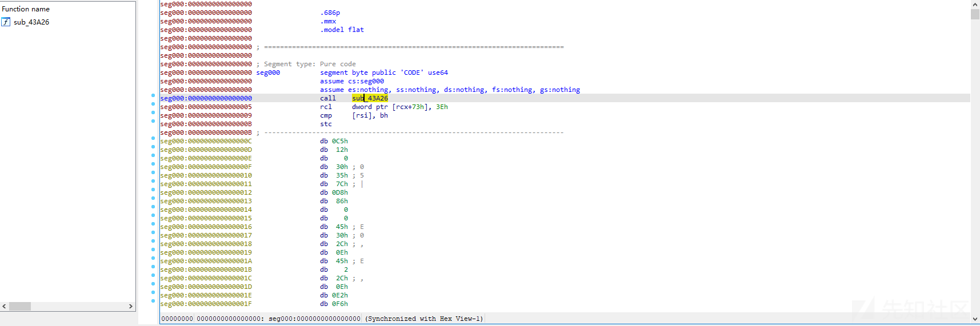Click the functions panel horizontal scrollbar thumb
This screenshot has height=326, width=980.
(20, 307)
